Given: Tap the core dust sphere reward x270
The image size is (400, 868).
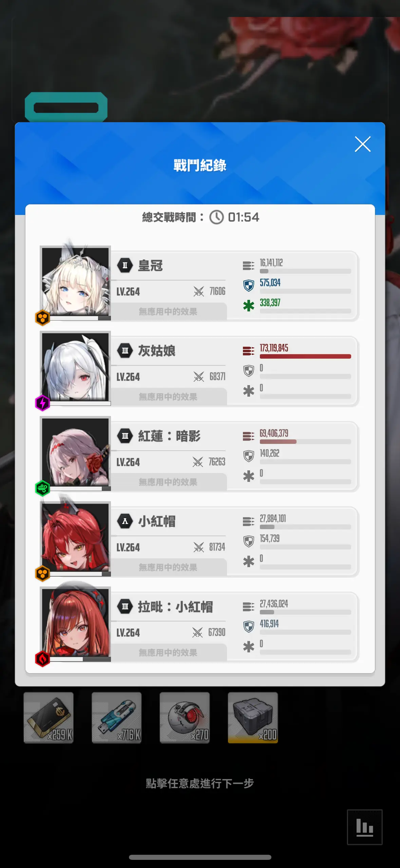Looking at the screenshot, I should point(185,718).
